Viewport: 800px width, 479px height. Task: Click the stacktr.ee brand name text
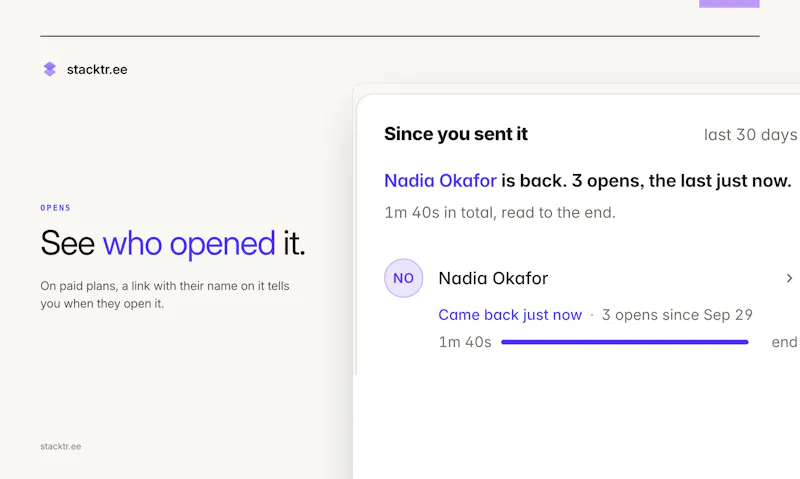click(x=97, y=69)
